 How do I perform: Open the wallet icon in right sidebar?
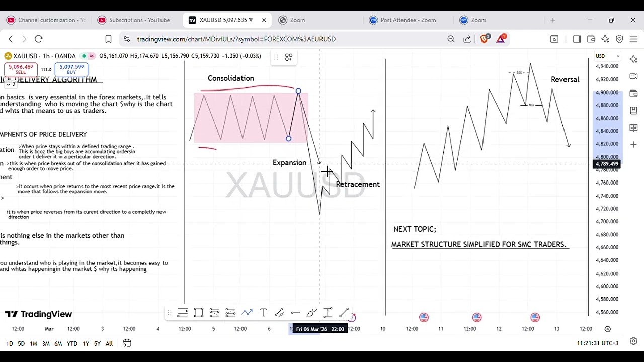[633, 94]
